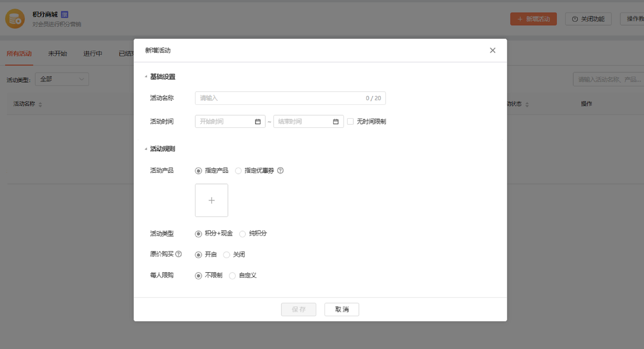Click the sort arrows beside 活动名称 column
Image resolution: width=644 pixels, height=349 pixels.
(40, 104)
